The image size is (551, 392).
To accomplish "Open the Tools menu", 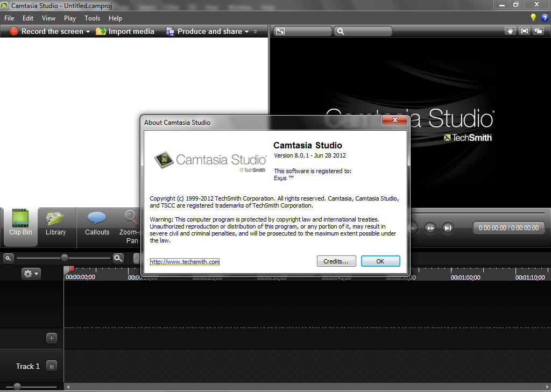I will pyautogui.click(x=92, y=18).
